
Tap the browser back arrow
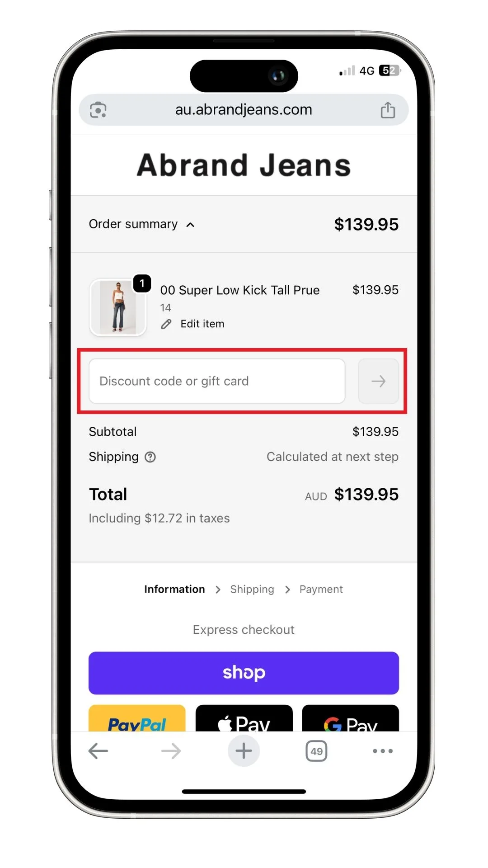coord(98,751)
